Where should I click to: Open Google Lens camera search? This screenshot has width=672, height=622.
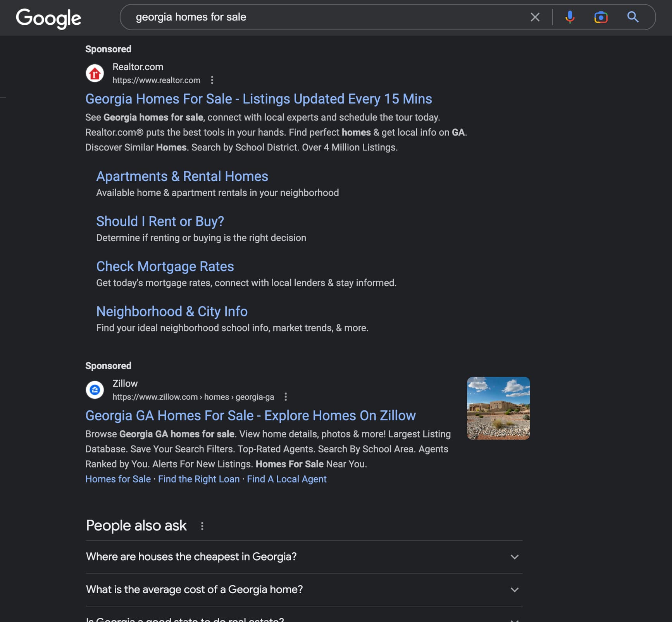tap(601, 17)
